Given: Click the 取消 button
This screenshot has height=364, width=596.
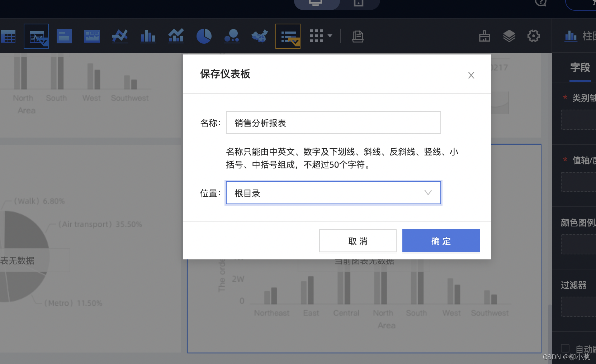Looking at the screenshot, I should tap(358, 241).
